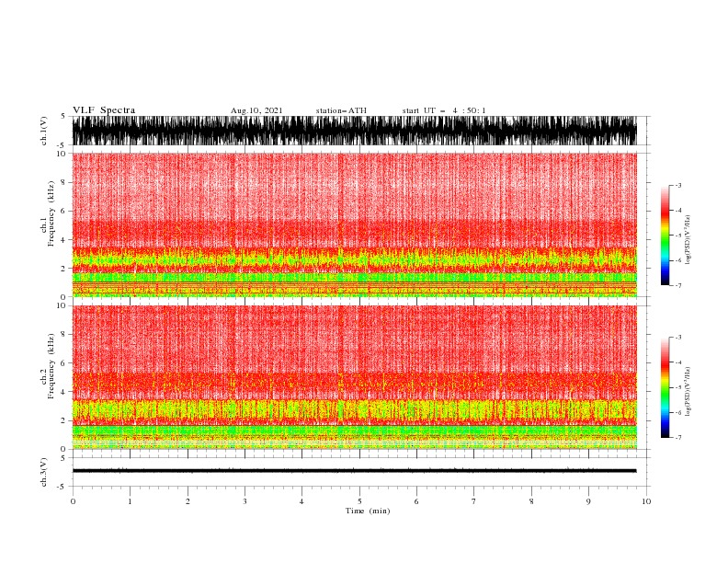The image size is (728, 563).
Task: Click the "ch.3(V)" axis label
Action: pos(44,472)
